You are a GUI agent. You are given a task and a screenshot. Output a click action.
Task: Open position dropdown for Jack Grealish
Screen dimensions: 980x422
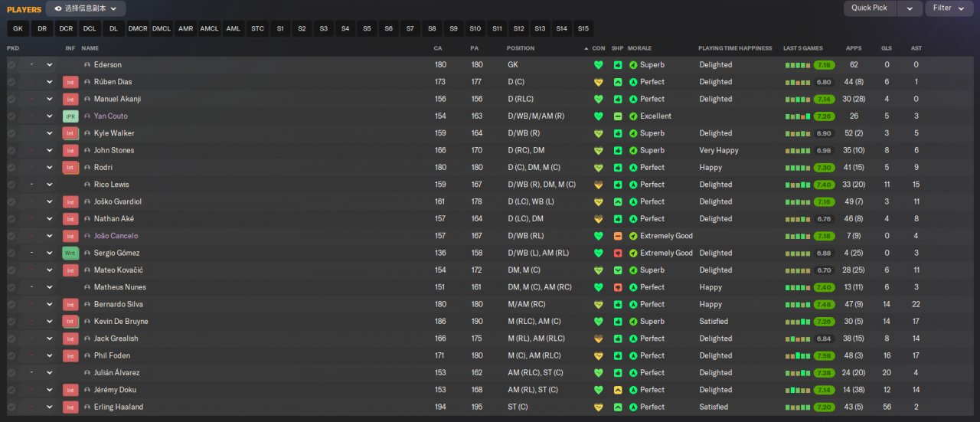point(50,339)
